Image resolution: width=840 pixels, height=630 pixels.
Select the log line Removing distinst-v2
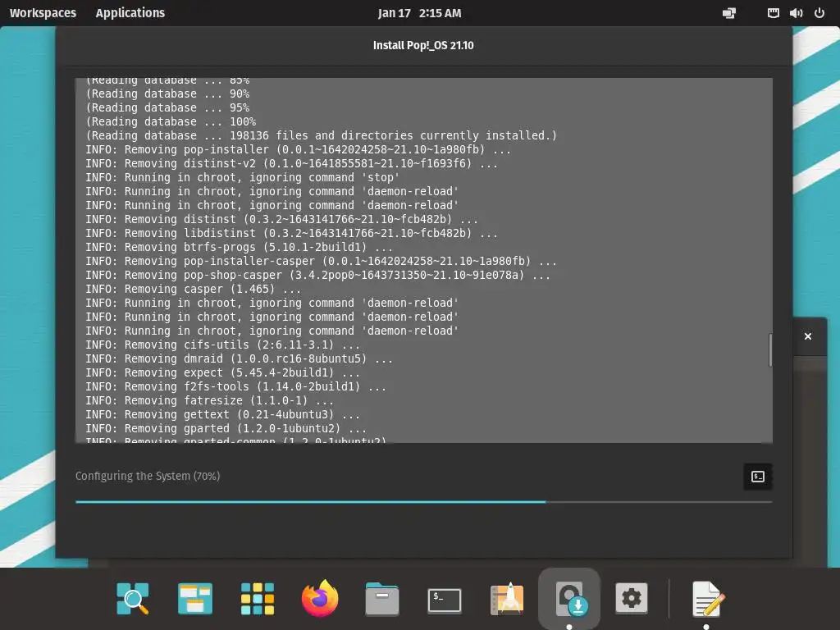point(291,163)
